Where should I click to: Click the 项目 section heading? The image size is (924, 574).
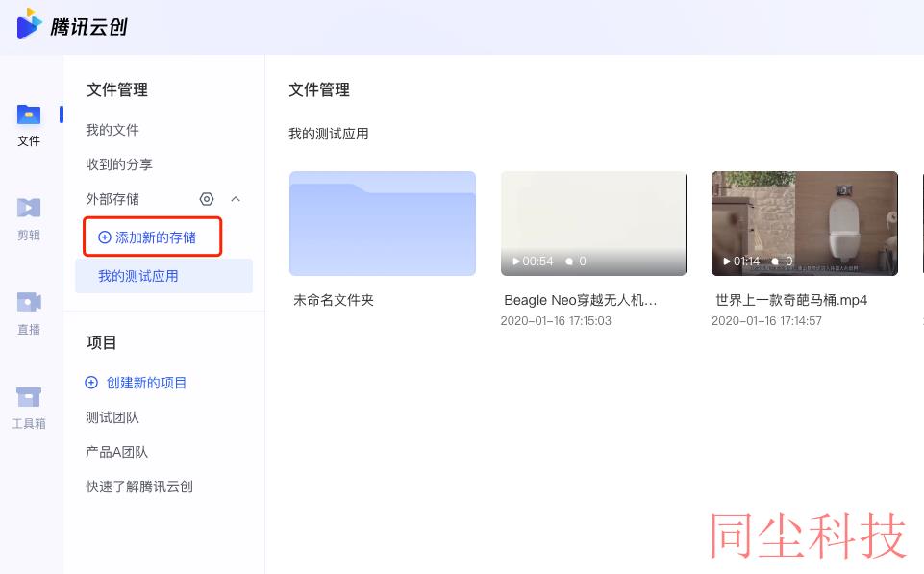(x=101, y=342)
